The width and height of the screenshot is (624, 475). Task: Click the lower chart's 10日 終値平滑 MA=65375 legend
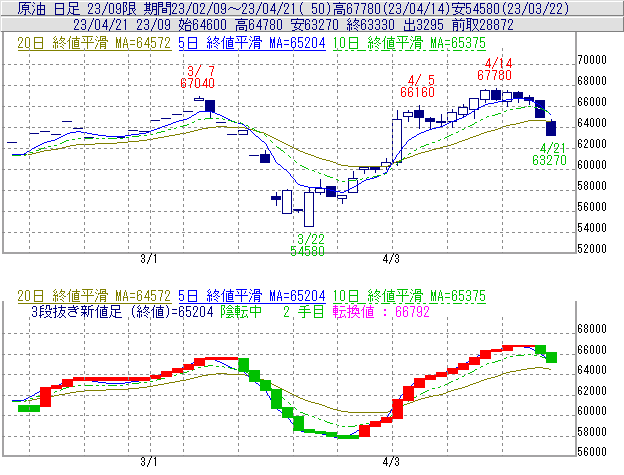(x=409, y=296)
